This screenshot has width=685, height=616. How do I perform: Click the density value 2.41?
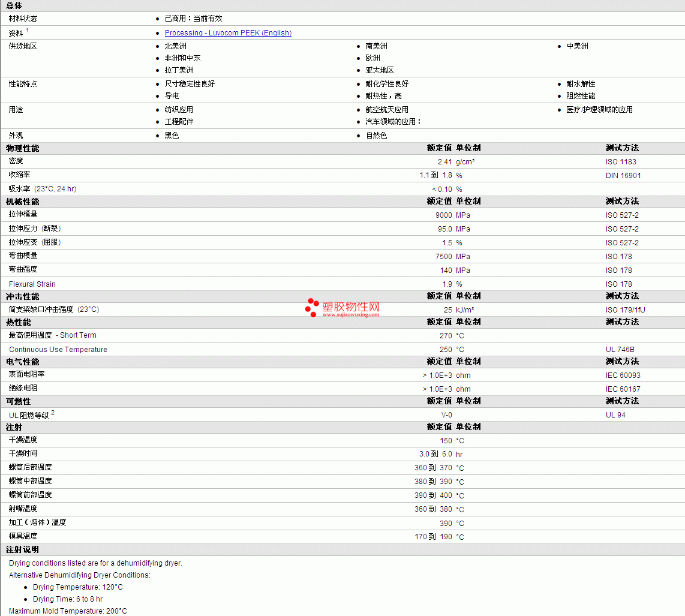(x=444, y=161)
